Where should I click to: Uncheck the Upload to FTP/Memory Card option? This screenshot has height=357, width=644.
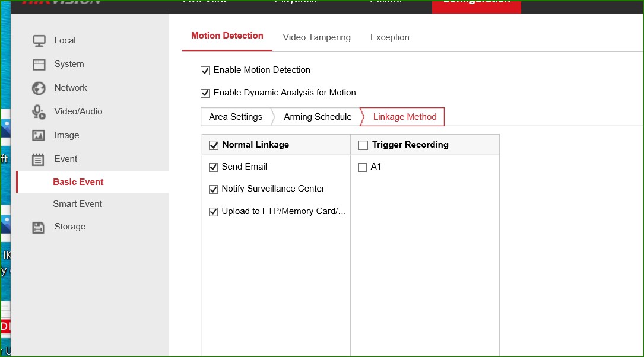[x=214, y=212]
